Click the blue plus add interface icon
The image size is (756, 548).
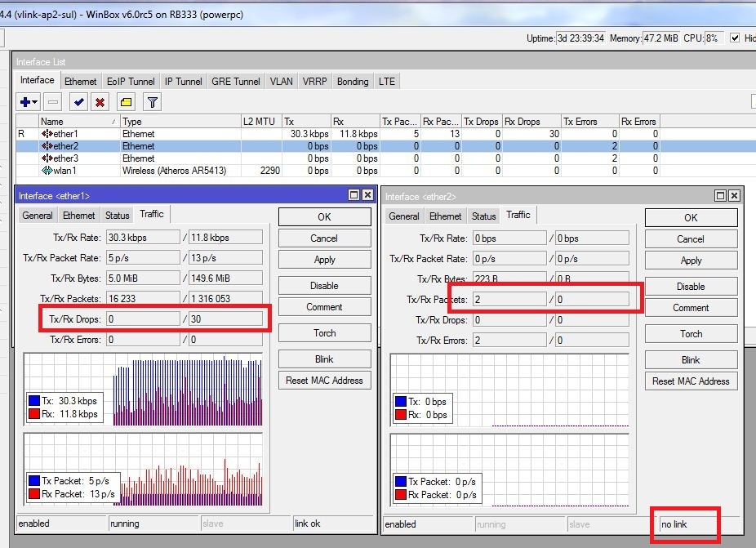25,102
